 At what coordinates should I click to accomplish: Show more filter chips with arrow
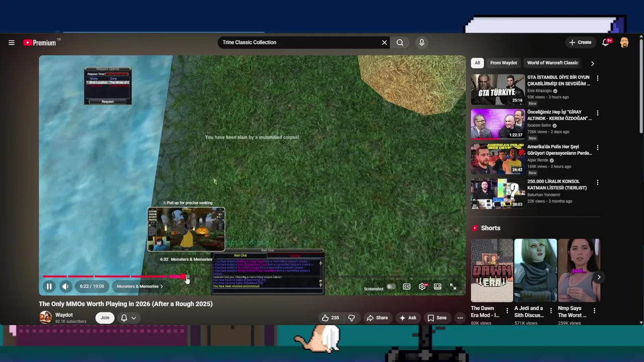tap(592, 63)
